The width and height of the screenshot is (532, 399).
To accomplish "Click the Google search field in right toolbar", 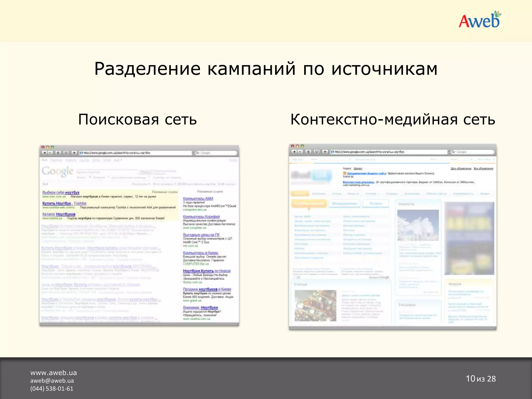I will [472, 152].
